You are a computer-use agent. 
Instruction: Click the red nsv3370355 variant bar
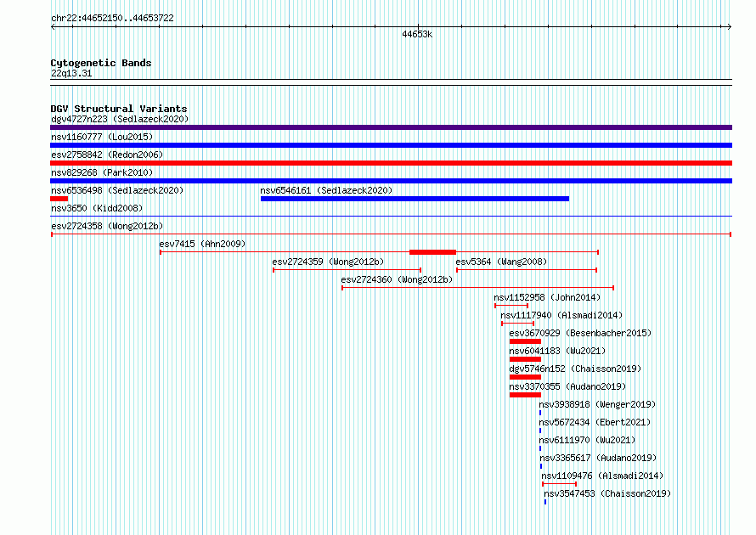click(525, 395)
